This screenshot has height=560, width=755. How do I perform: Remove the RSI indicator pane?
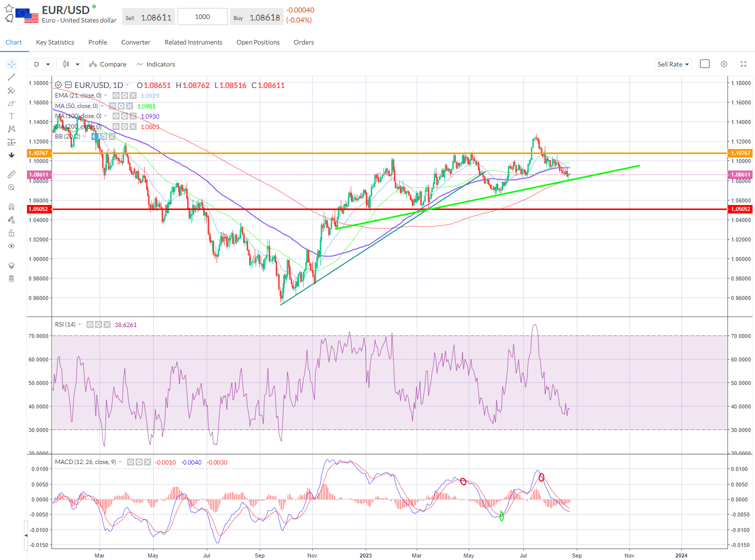107,324
